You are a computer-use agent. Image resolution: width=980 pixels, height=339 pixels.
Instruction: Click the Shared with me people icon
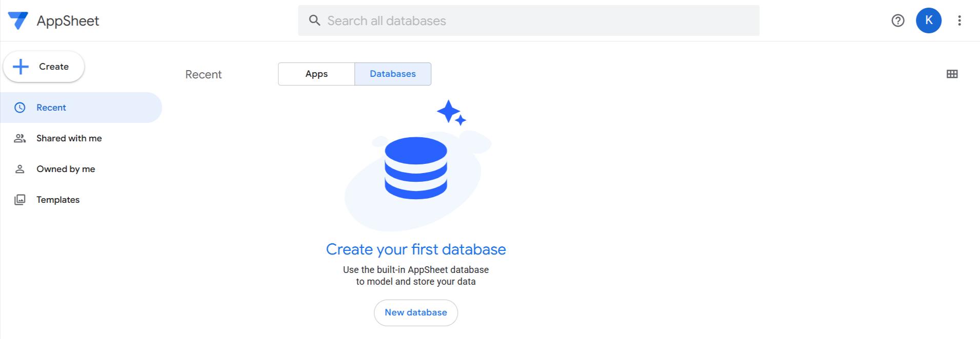tap(20, 138)
